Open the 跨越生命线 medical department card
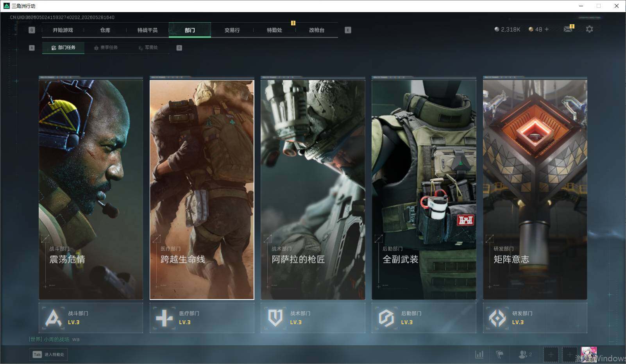Image resolution: width=626 pixels, height=364 pixels. point(202,190)
